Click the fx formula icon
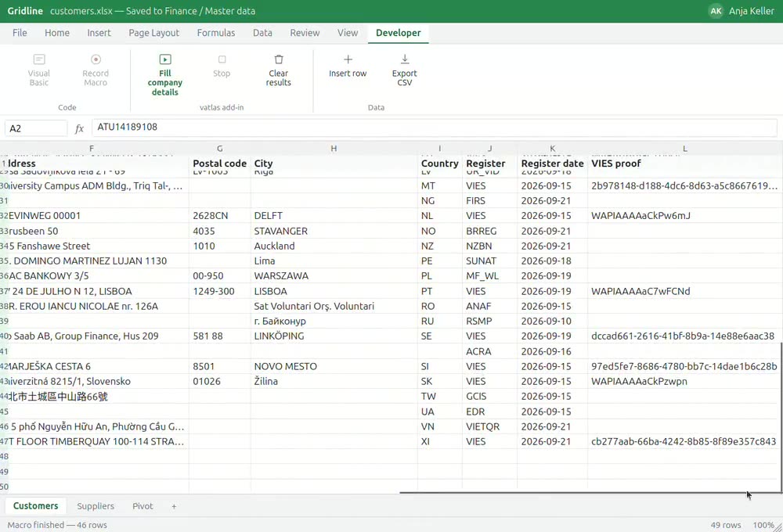The height and width of the screenshot is (532, 783). pos(79,128)
